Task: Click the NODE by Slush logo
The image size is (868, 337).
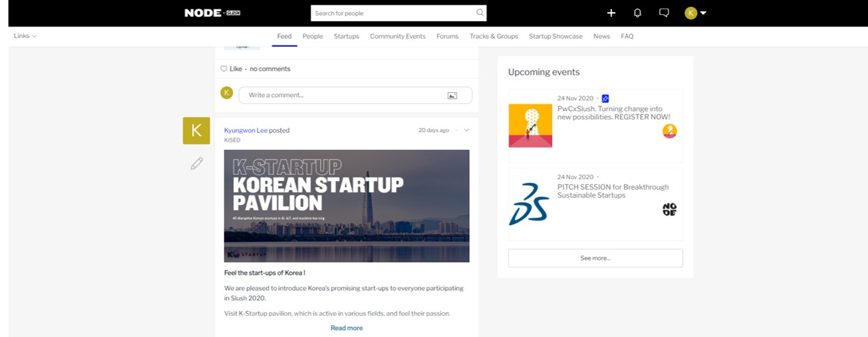Action: coord(212,13)
